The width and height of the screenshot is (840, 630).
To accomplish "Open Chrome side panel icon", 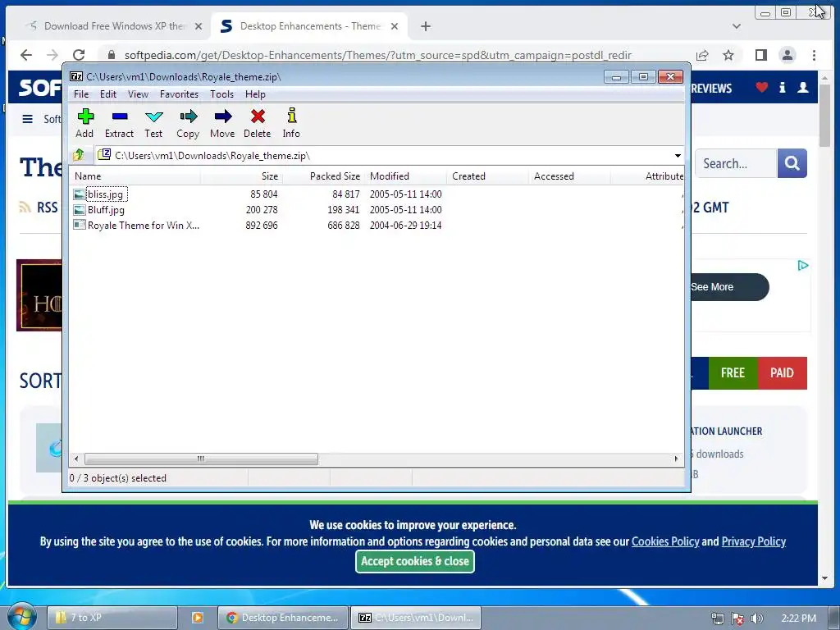I will click(x=760, y=55).
